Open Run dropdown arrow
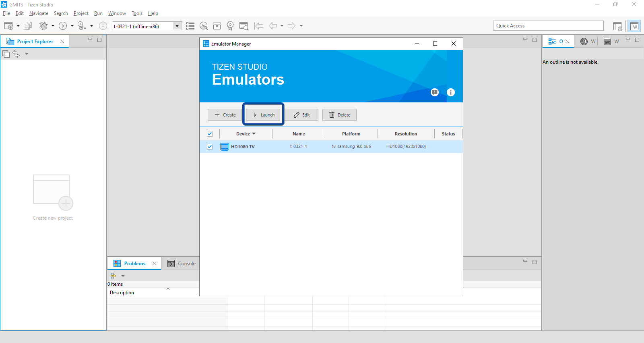 72,26
